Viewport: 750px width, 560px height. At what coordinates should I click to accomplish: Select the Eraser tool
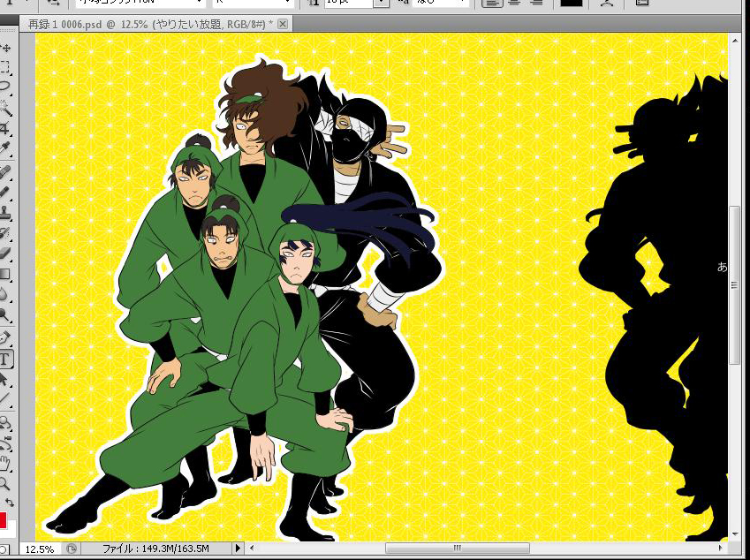pos(4,253)
